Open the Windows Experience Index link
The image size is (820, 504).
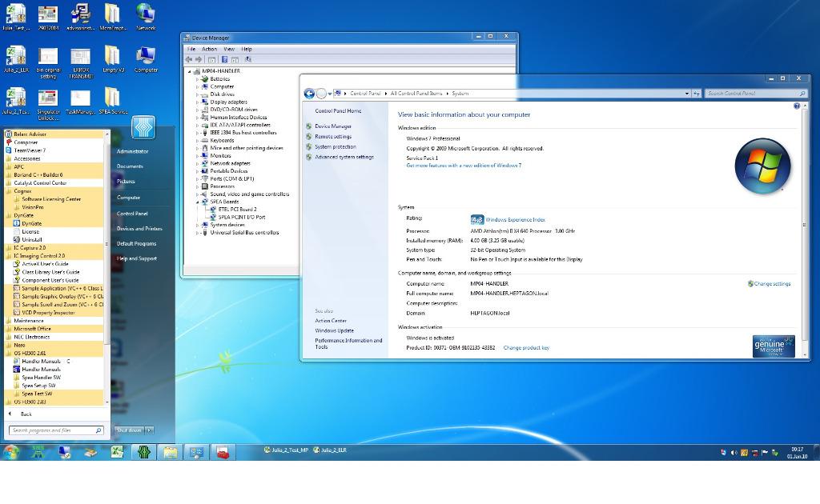pyautogui.click(x=515, y=219)
